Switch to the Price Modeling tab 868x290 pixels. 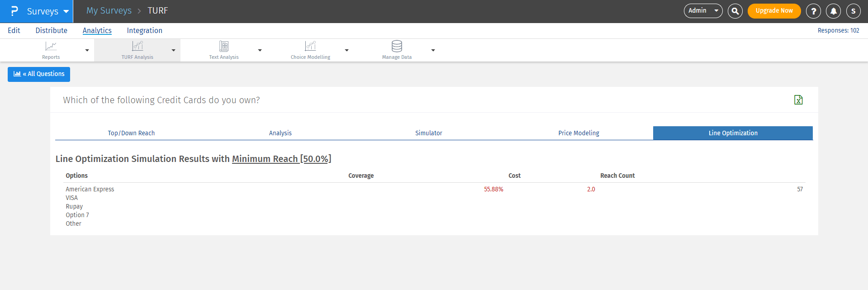coord(579,133)
